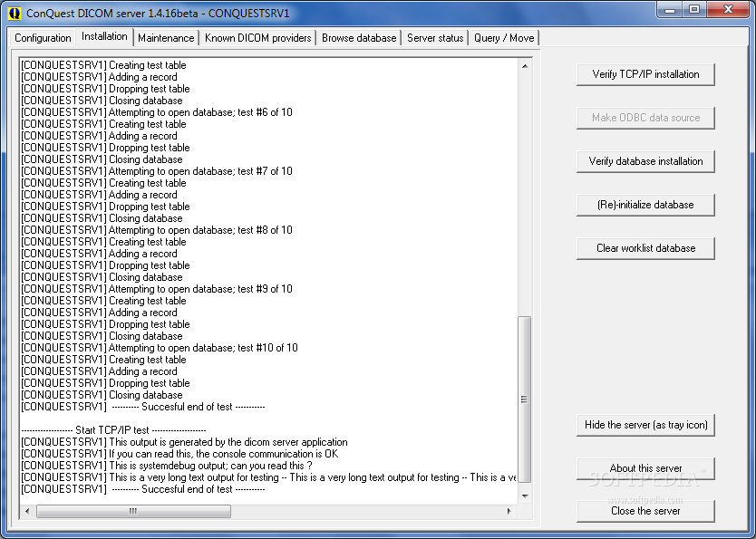View the Server status tab
Screen dimensions: 756x539
click(435, 37)
